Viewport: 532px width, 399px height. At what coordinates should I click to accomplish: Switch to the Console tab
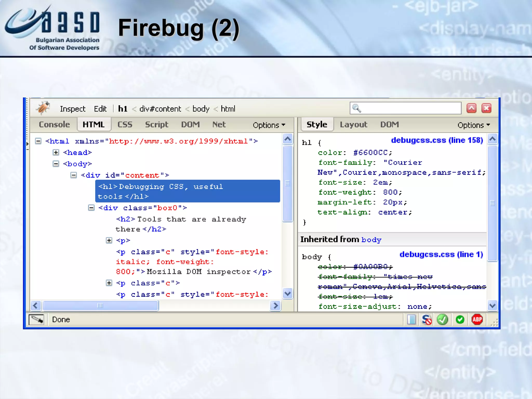tap(54, 124)
